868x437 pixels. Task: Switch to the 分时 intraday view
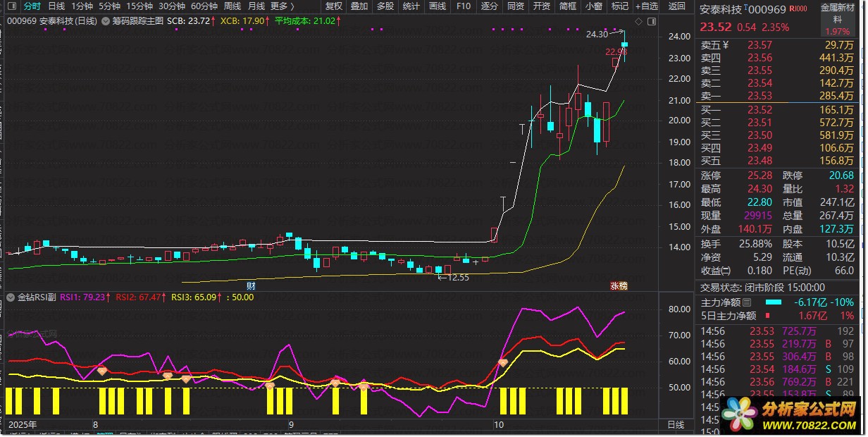[x=32, y=6]
